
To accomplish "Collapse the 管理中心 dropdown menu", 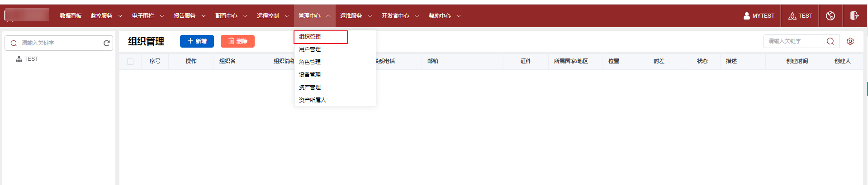I will tap(314, 16).
